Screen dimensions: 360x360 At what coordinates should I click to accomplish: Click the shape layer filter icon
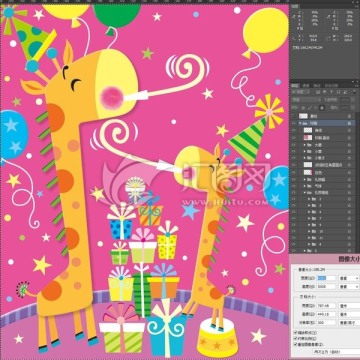[x=338, y=92]
